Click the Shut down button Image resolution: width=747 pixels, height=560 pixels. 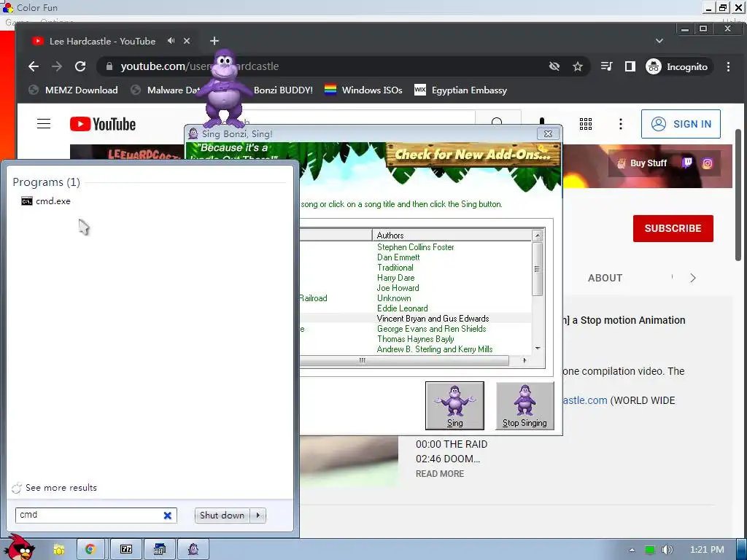222,516
